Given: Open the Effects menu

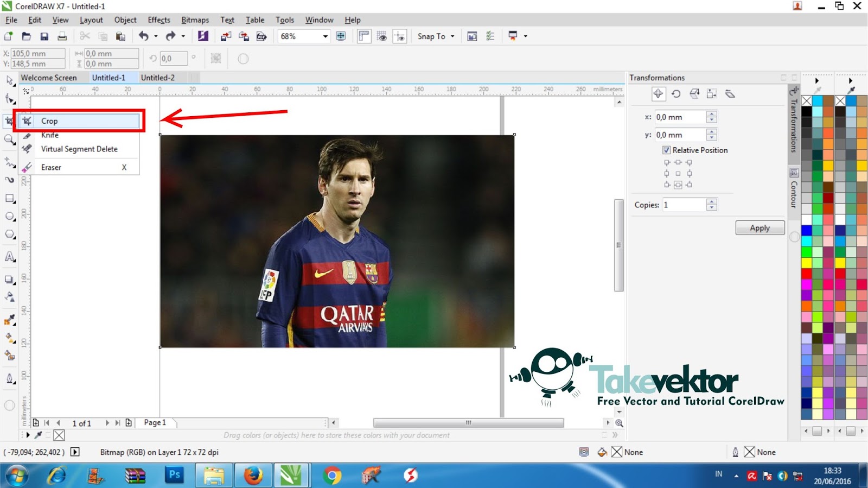Looking at the screenshot, I should pyautogui.click(x=159, y=20).
